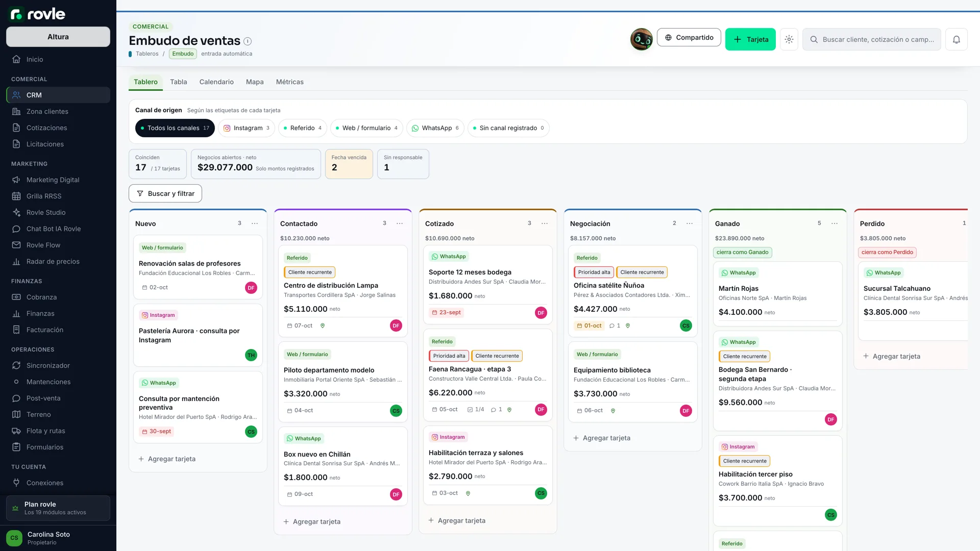Open Carolina Soto account menu

pos(58,538)
